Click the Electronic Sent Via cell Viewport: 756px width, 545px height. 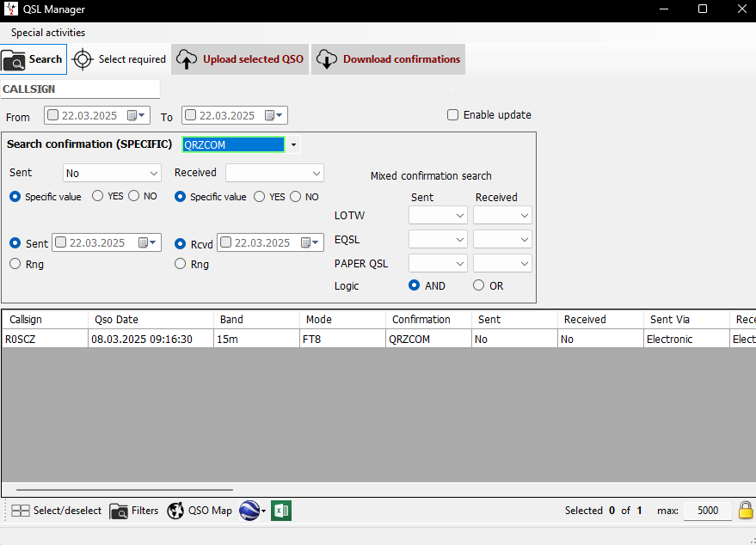pyautogui.click(x=686, y=340)
